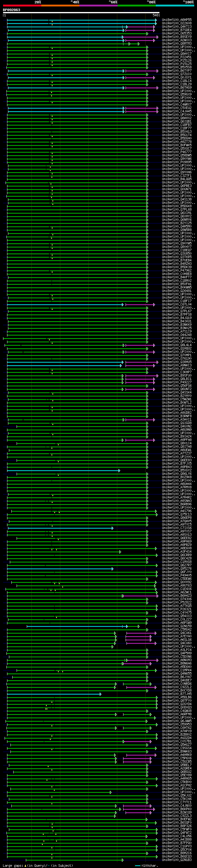Select the UniRef100_A7TZ37 label
The image size is (197, 868).
click(177, 453)
